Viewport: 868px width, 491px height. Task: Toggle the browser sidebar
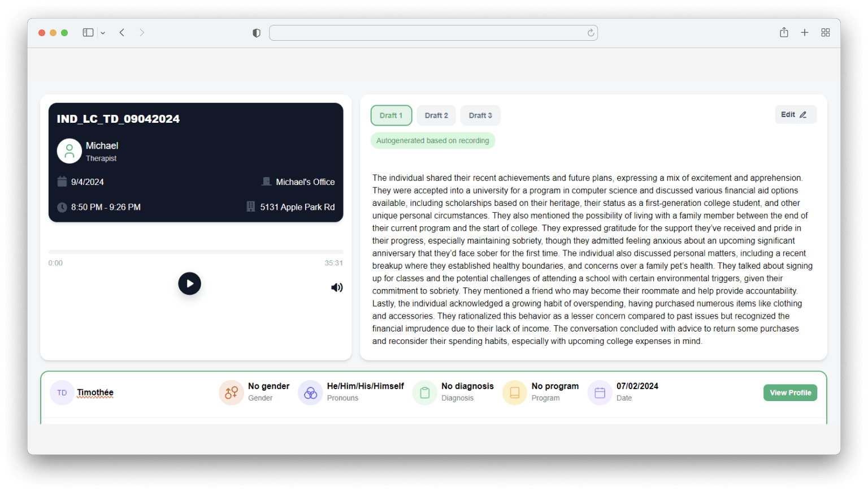point(88,33)
